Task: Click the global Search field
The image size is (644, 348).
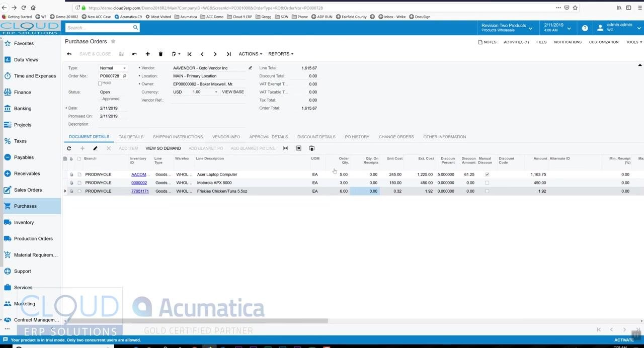Action: coord(99,28)
